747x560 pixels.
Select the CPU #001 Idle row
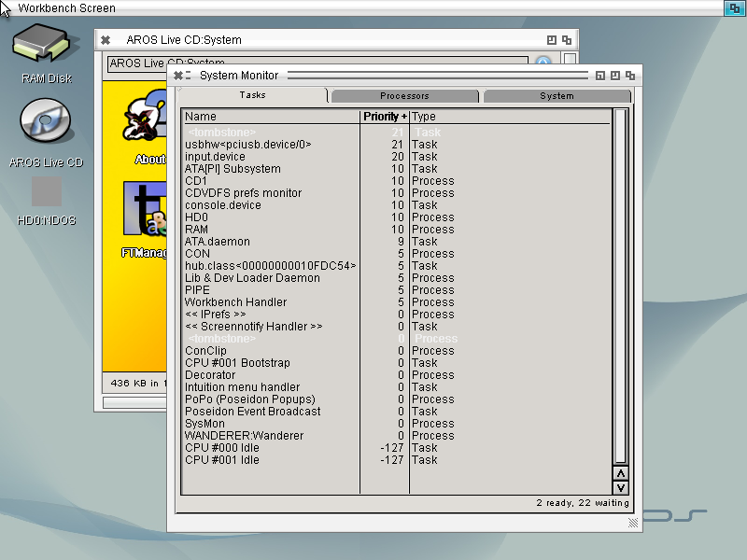397,460
